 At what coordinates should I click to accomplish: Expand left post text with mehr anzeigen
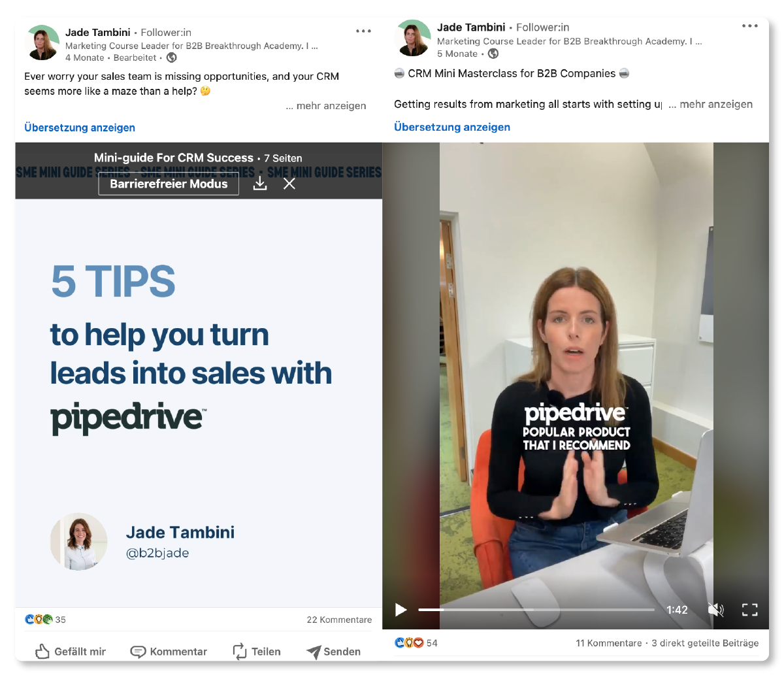326,106
